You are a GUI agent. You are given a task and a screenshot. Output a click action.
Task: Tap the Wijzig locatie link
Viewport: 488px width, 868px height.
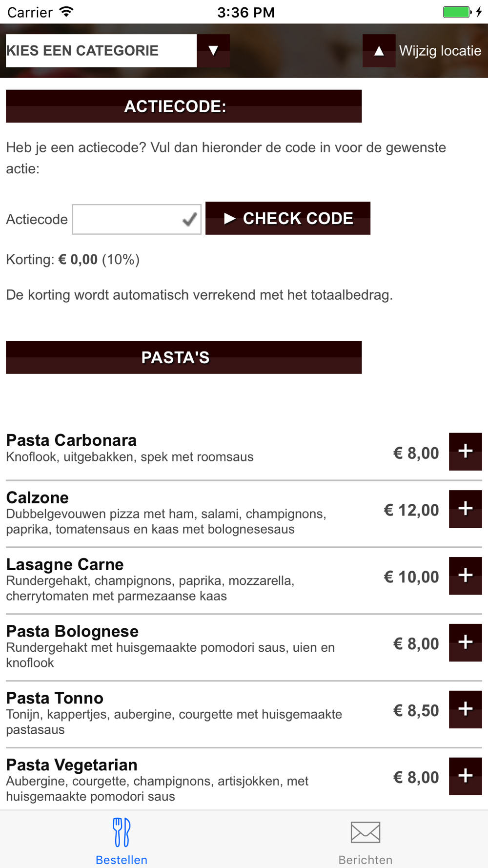click(x=440, y=51)
